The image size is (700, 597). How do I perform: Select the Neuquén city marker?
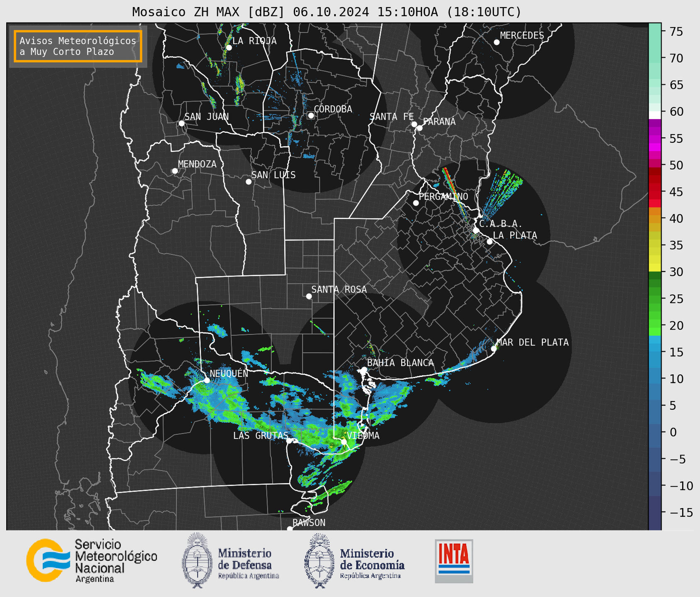click(207, 380)
